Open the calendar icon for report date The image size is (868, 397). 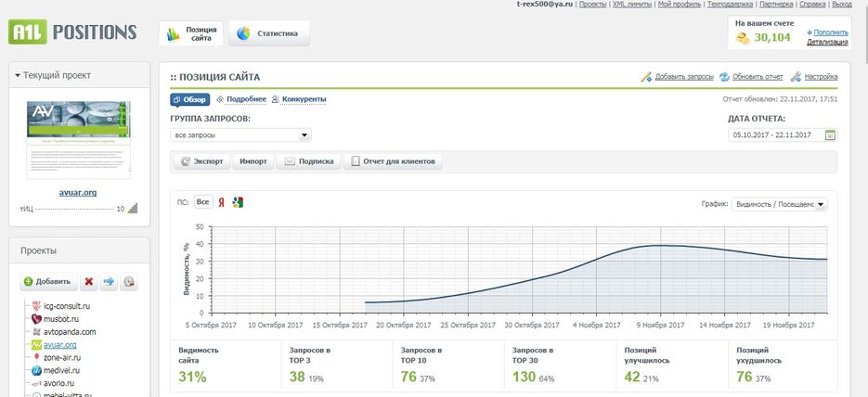(830, 135)
